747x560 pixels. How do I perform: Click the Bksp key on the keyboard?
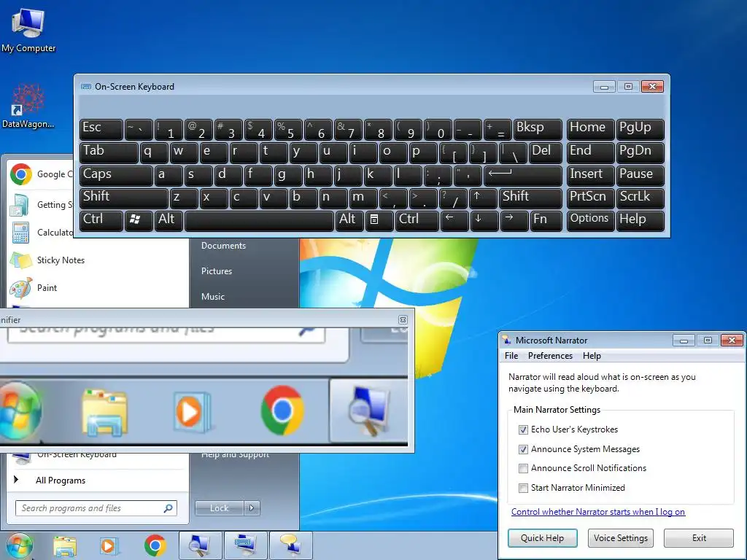(x=538, y=129)
